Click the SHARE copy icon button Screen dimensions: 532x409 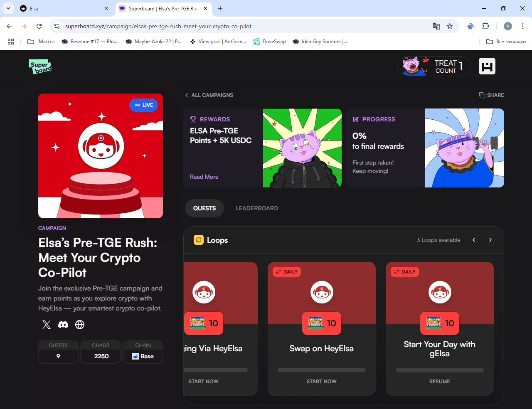coord(491,95)
